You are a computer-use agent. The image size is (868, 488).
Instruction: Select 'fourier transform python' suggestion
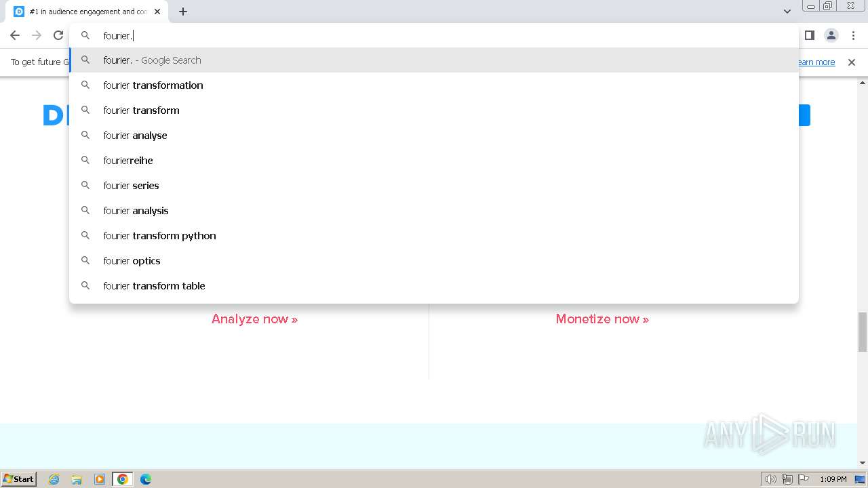tap(434, 236)
